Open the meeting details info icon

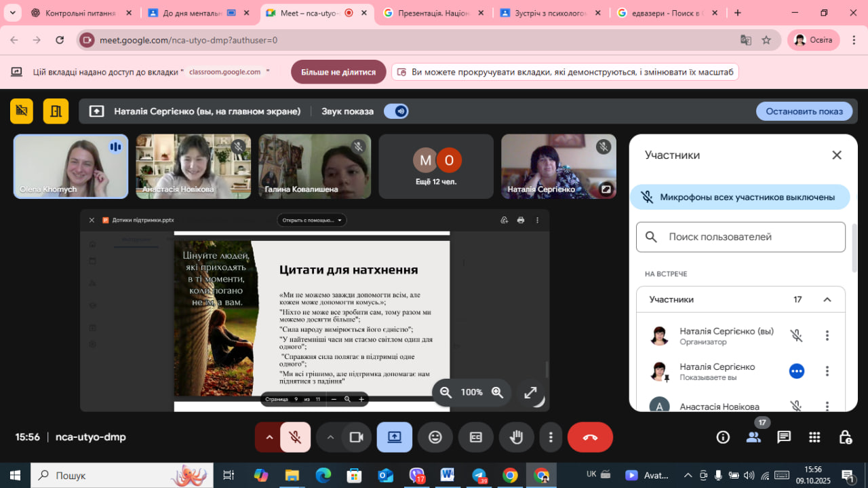723,437
